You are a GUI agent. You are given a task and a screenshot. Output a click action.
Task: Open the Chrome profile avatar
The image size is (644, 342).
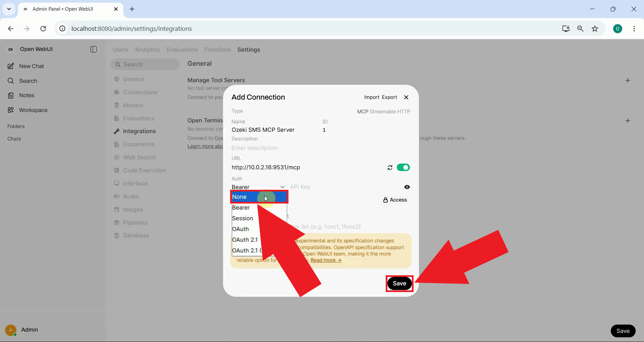618,28
